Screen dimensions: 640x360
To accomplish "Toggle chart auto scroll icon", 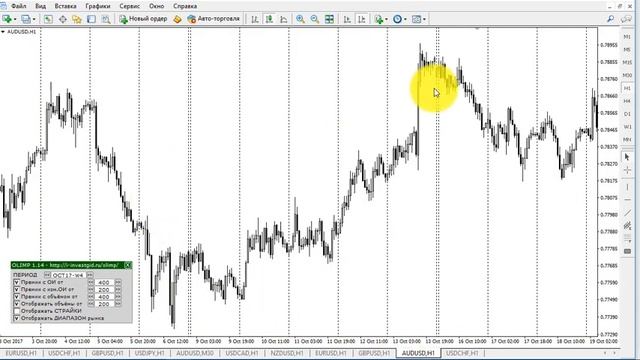I will coord(347,19).
